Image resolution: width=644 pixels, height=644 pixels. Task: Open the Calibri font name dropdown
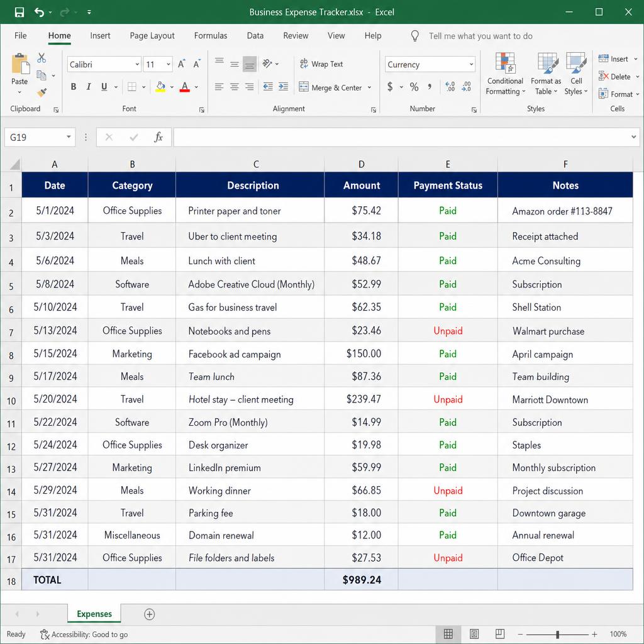click(137, 65)
